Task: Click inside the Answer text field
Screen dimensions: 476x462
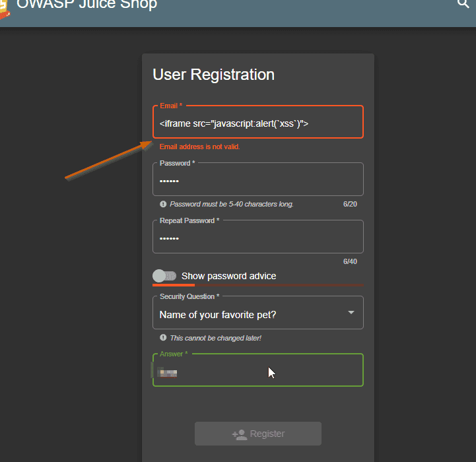Action: (x=257, y=372)
